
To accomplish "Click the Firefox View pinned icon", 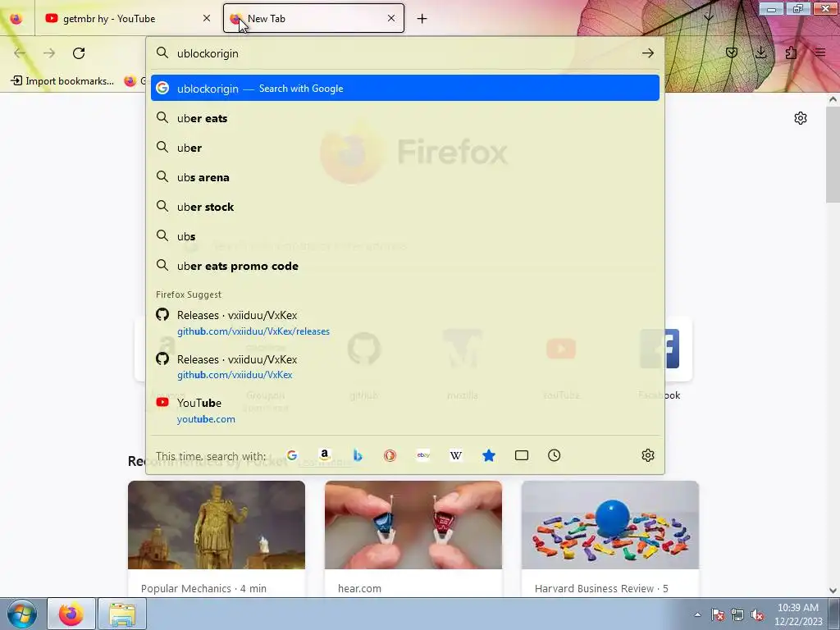I will (x=16, y=18).
